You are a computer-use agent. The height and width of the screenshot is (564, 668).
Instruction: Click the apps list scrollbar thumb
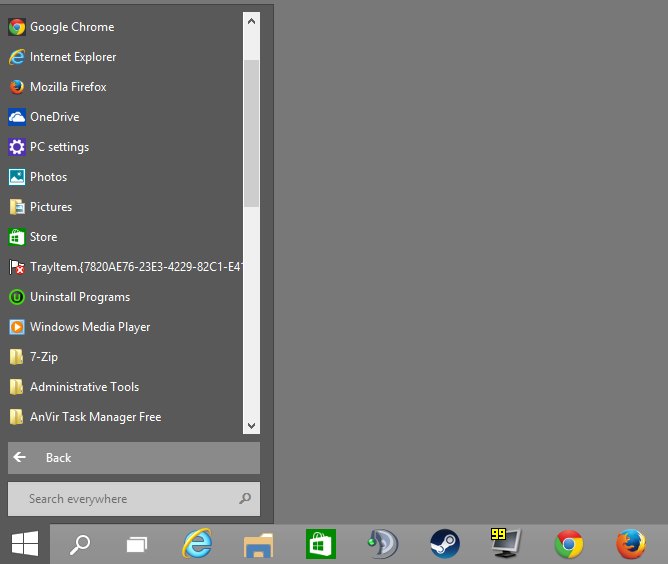coord(251,133)
